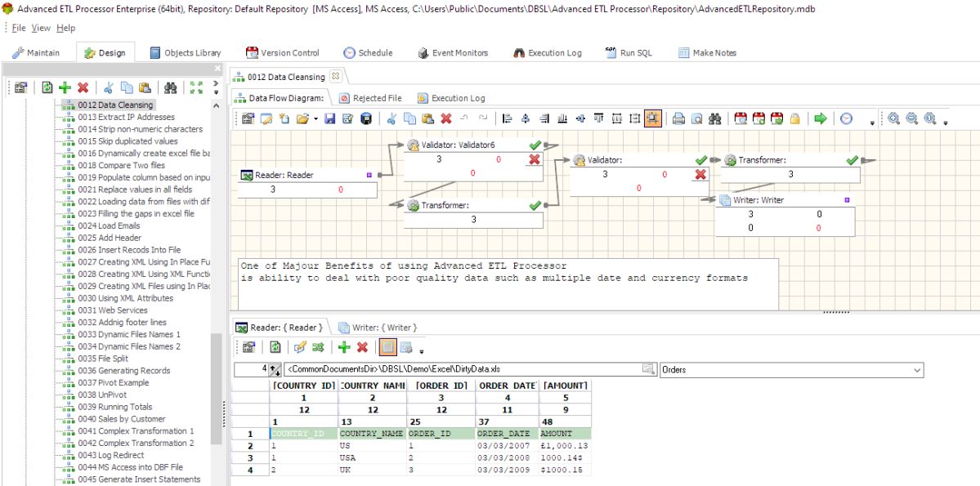The width and height of the screenshot is (980, 486).
Task: Click the scissors cut icon in diagram toolbar
Action: coord(392,118)
